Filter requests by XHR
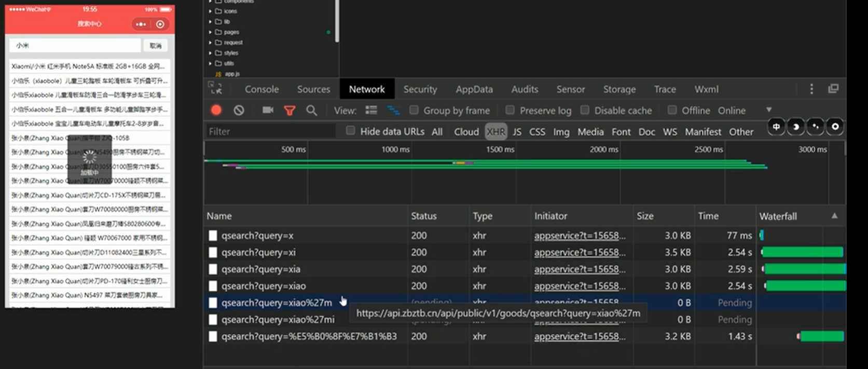 [x=496, y=132]
